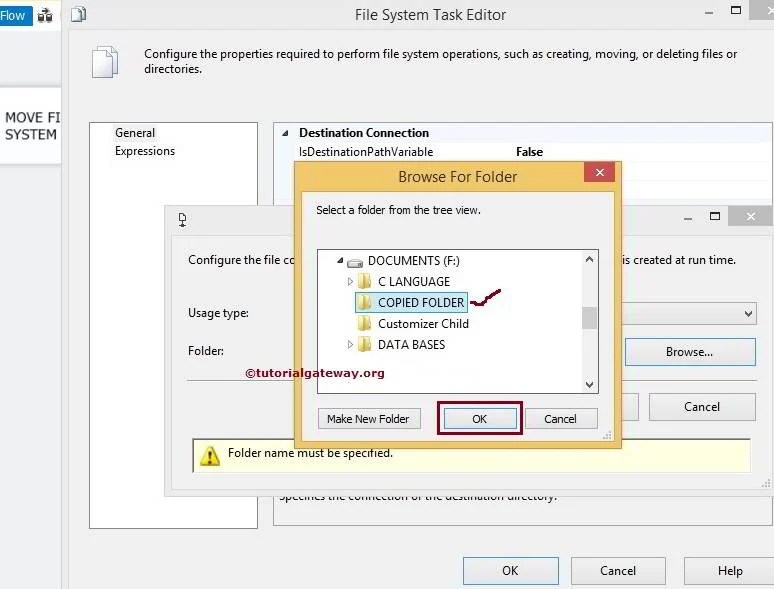This screenshot has height=589, width=774.
Task: Close the File Connection Manager window
Action: (750, 217)
